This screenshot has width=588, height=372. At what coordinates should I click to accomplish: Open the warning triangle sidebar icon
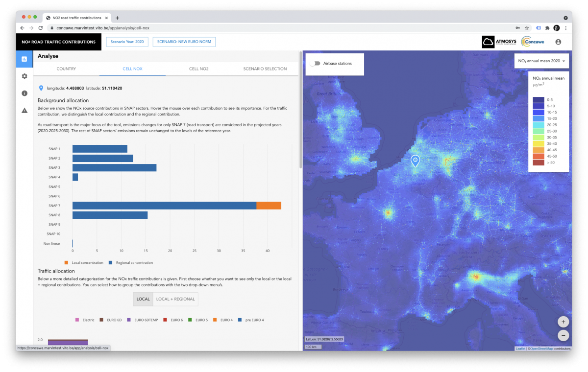[24, 110]
